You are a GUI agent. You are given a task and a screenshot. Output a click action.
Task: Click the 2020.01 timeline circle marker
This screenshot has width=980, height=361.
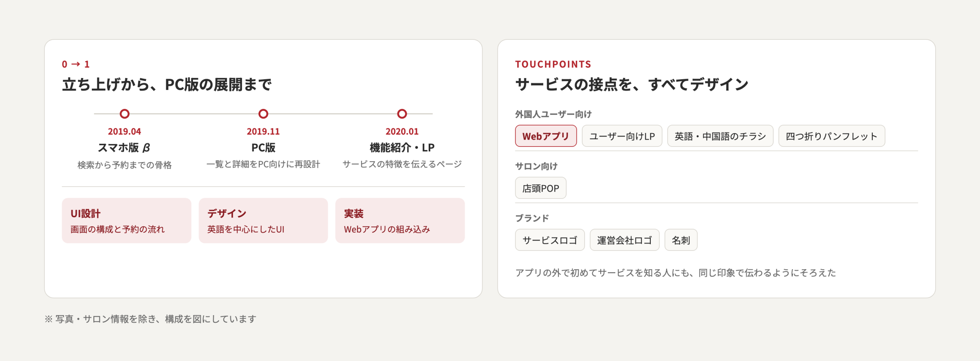point(402,114)
